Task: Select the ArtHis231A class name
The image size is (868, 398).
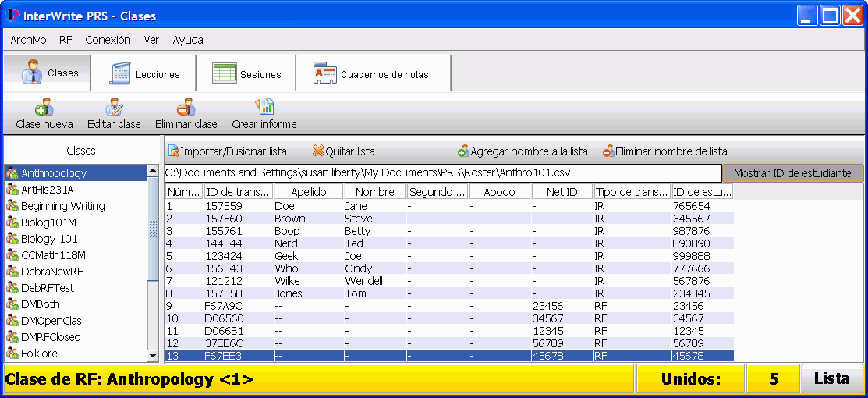Action: (47, 190)
